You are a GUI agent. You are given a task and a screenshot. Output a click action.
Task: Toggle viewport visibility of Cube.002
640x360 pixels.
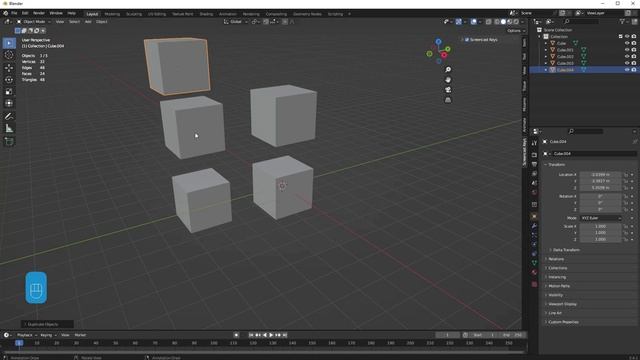627,56
